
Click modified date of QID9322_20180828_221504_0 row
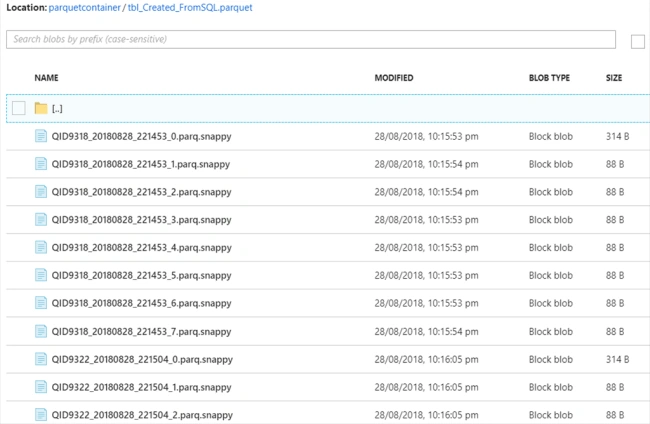pyautogui.click(x=427, y=359)
